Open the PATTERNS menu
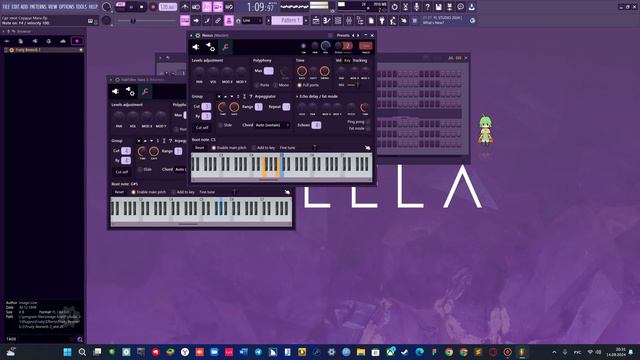640x360 pixels. [38, 7]
